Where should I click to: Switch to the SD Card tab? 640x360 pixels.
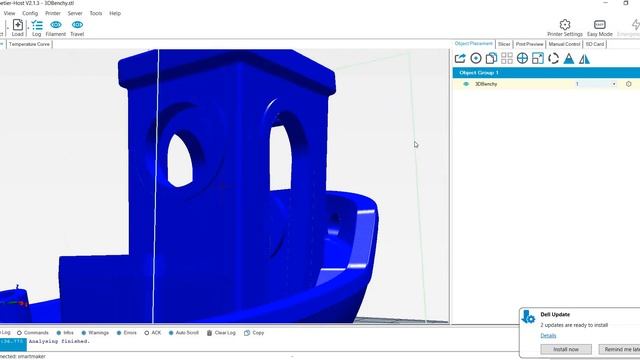[595, 44]
